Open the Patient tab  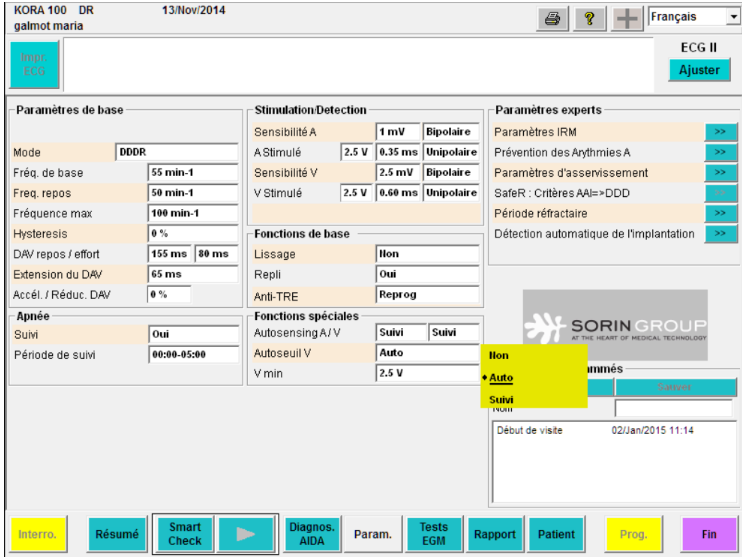(x=556, y=534)
